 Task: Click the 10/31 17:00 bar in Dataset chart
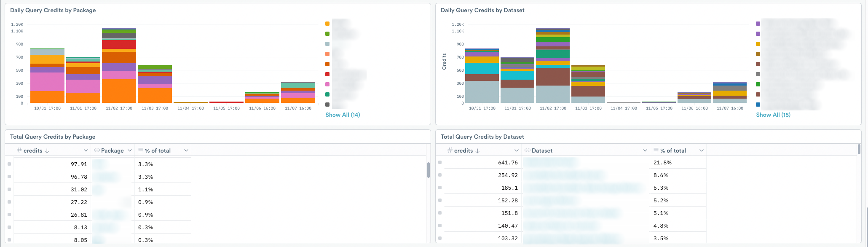click(482, 76)
